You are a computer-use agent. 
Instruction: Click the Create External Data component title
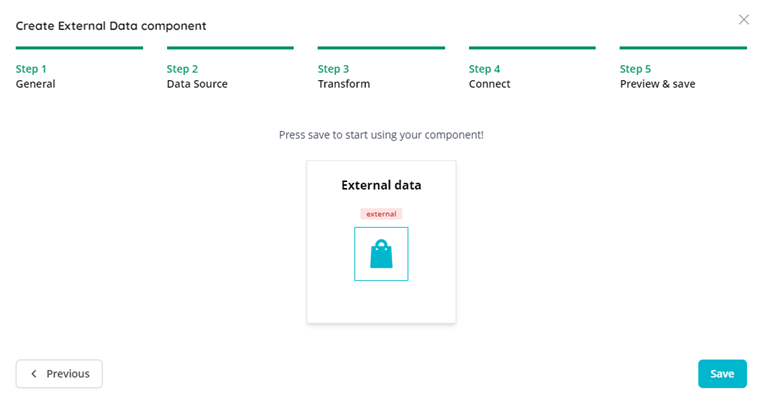pyautogui.click(x=111, y=26)
